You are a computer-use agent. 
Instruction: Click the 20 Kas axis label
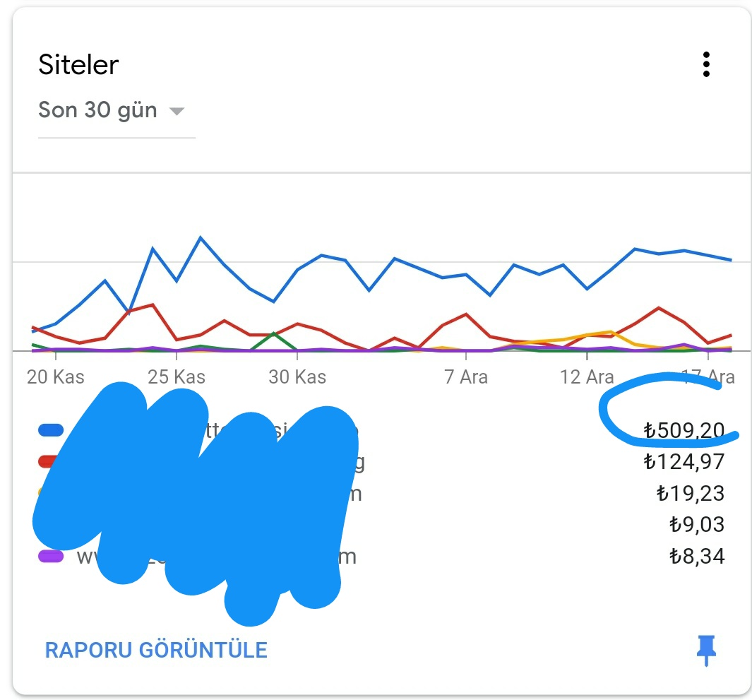56,377
